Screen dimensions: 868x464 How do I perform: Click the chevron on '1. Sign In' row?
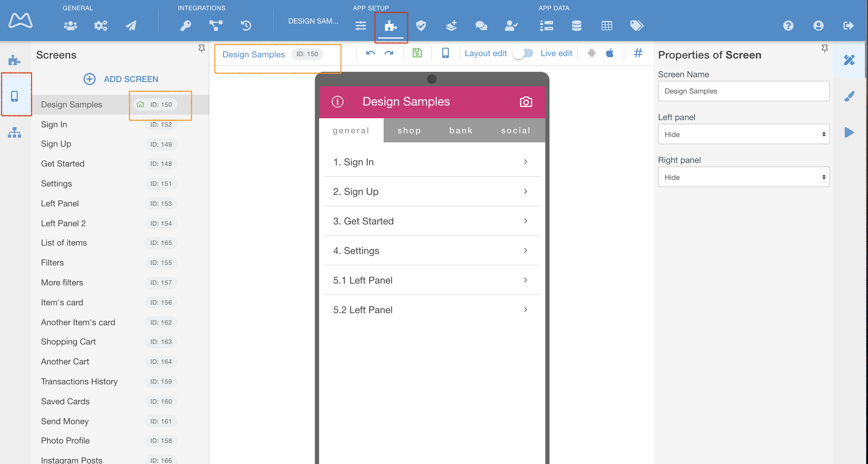pos(526,162)
